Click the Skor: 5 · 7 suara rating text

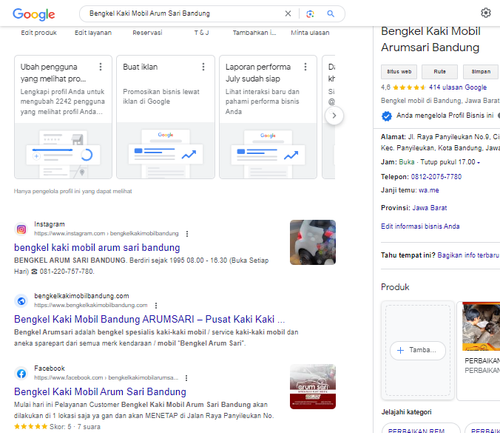(75, 427)
